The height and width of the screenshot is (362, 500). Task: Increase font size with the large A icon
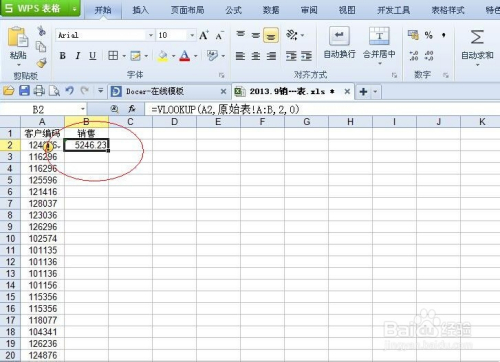(x=204, y=35)
